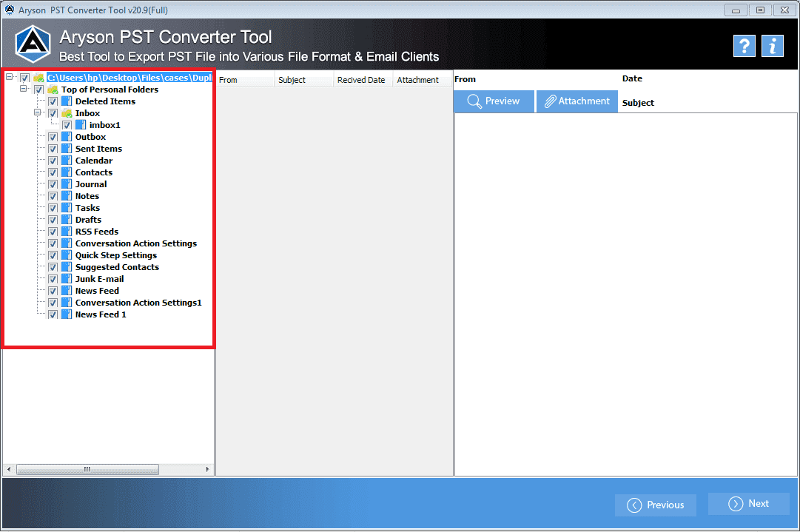The height and width of the screenshot is (532, 800).
Task: Sort by the Subject column header
Action: pyautogui.click(x=304, y=80)
